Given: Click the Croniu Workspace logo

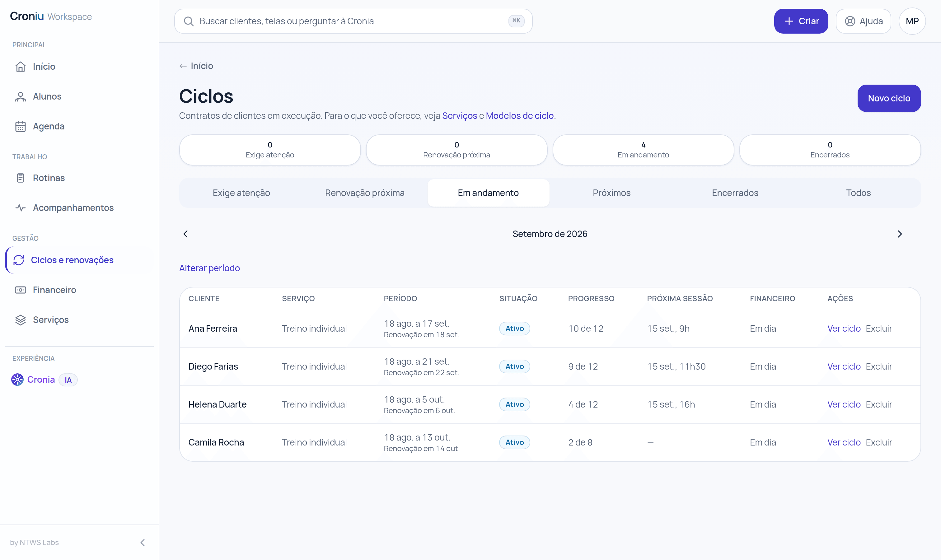Looking at the screenshot, I should click(x=51, y=16).
